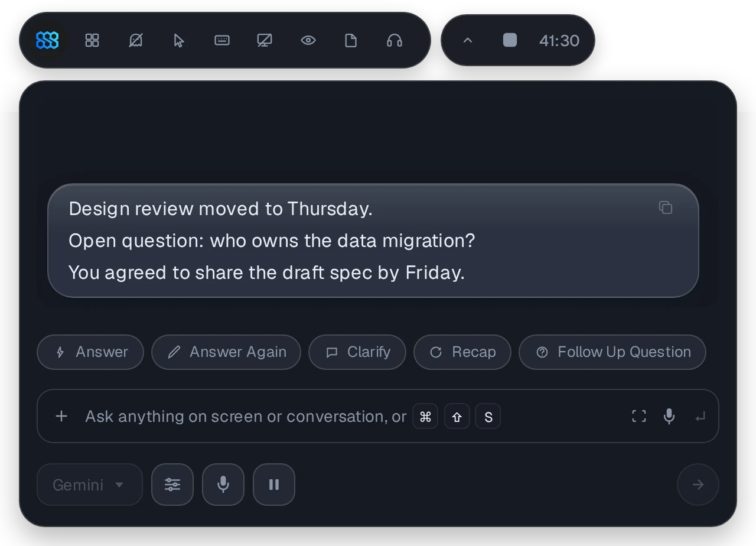The image size is (756, 546).
Task: Toggle the crossed-out chat bubble icon
Action: pos(136,40)
